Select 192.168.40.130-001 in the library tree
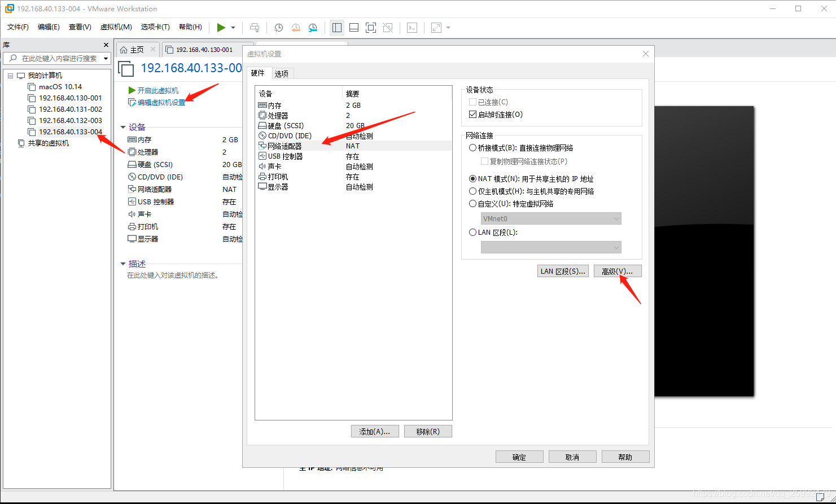This screenshot has height=504, width=836. (x=70, y=98)
